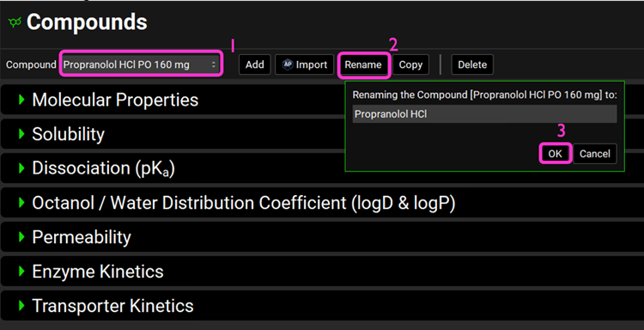This screenshot has width=644, height=330.
Task: Click the Import button
Action: tap(304, 64)
